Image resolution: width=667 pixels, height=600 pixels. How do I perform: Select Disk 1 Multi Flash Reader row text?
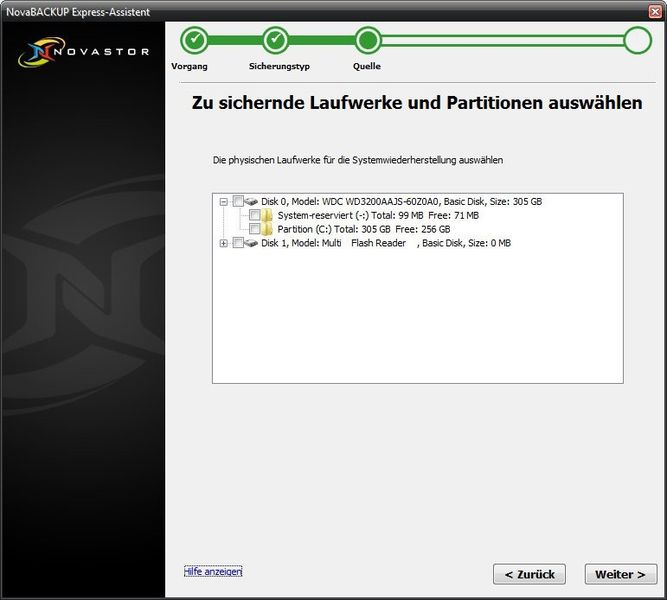(x=386, y=243)
